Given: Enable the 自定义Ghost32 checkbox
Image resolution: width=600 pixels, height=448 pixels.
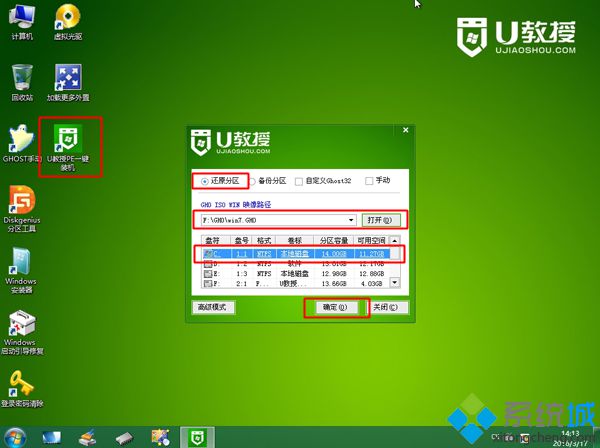Looking at the screenshot, I should 298,181.
